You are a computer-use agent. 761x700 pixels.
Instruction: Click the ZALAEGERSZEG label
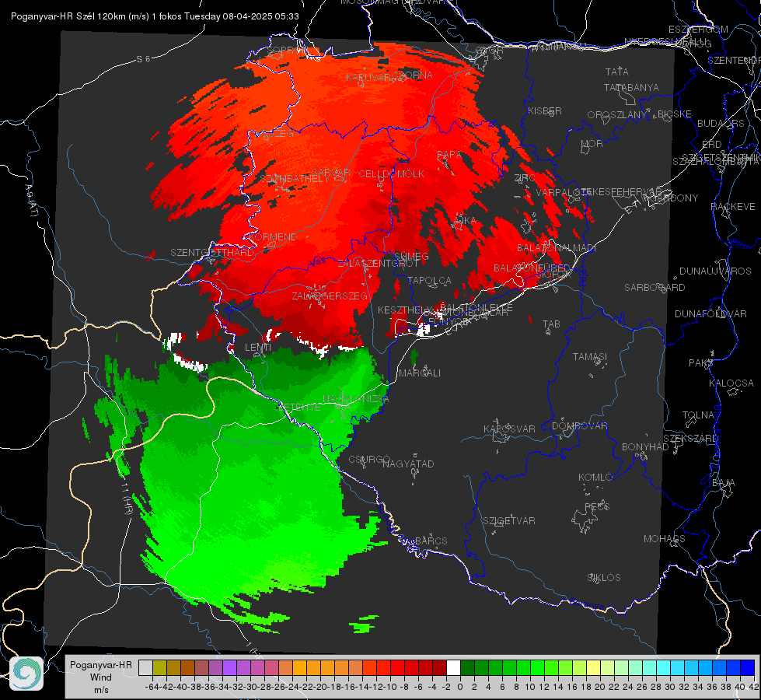coord(330,296)
